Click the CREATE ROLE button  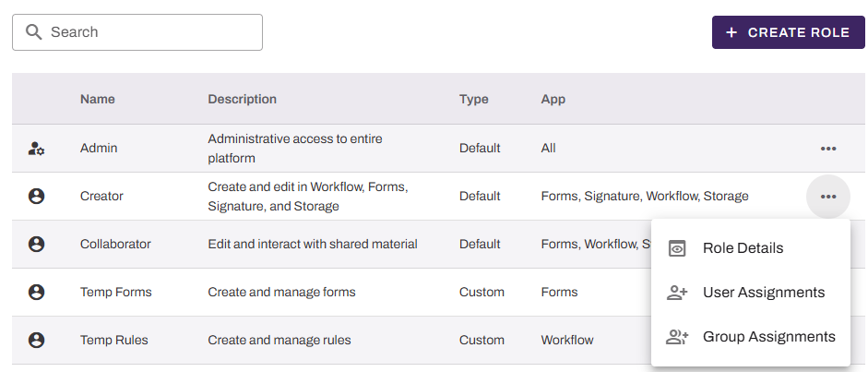coord(789,32)
